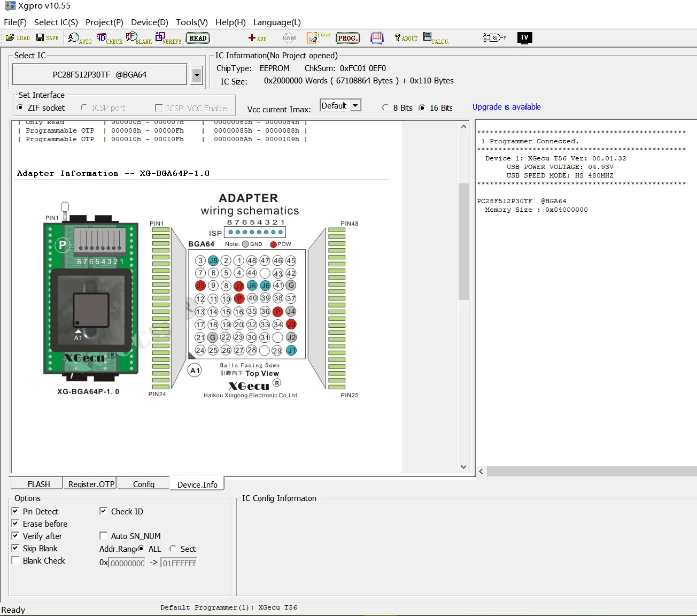
Task: Select the Device.Info tab
Action: pos(197,484)
